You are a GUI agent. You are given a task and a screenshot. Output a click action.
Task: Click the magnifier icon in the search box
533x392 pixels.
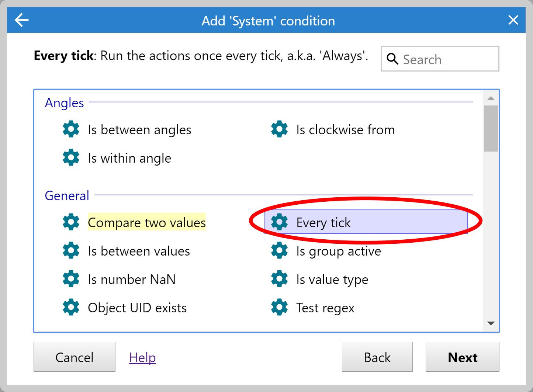(x=392, y=59)
